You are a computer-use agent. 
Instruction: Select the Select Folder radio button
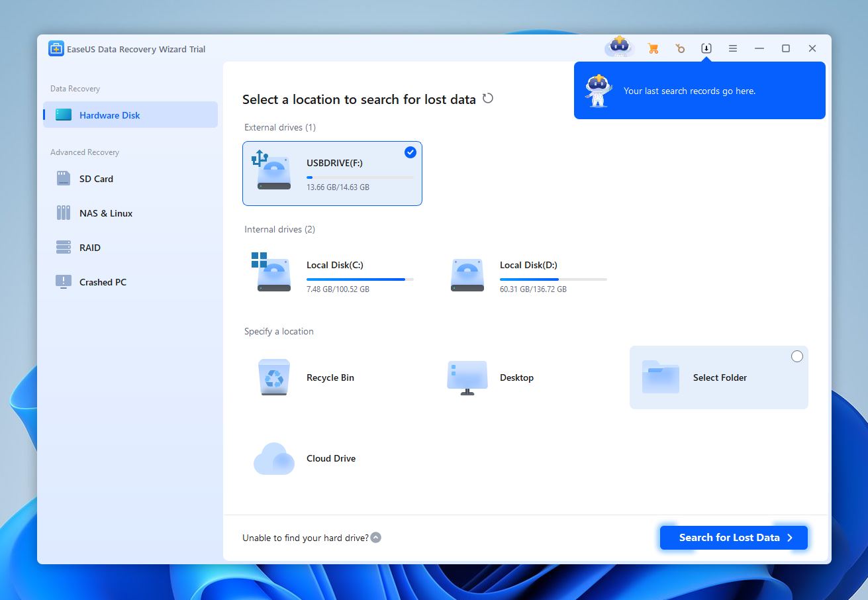tap(797, 356)
